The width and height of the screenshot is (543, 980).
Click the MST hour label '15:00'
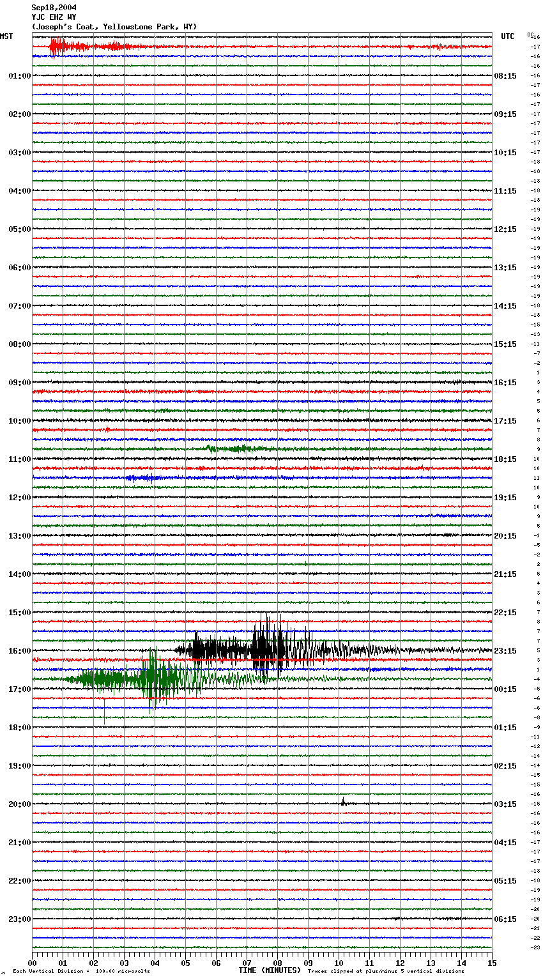[19, 613]
